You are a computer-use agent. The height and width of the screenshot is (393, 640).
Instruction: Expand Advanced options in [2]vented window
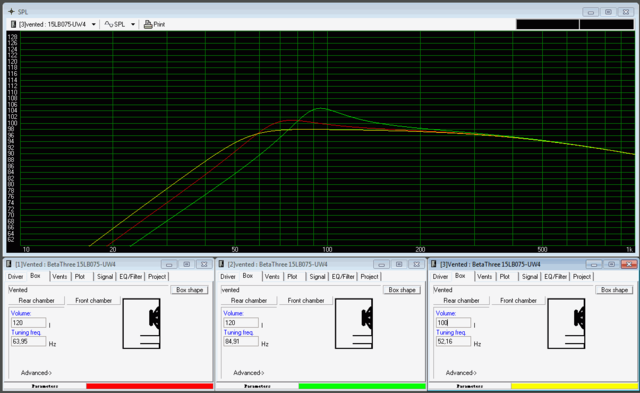(249, 373)
